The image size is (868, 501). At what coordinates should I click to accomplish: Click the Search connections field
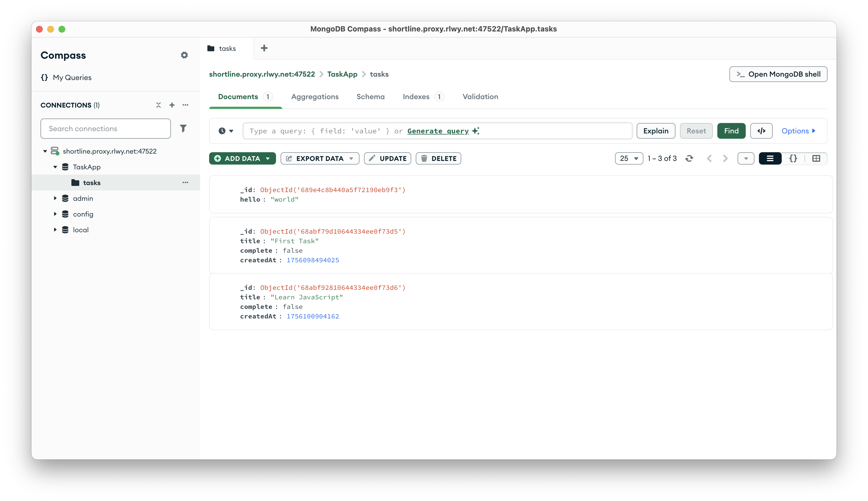(x=105, y=128)
